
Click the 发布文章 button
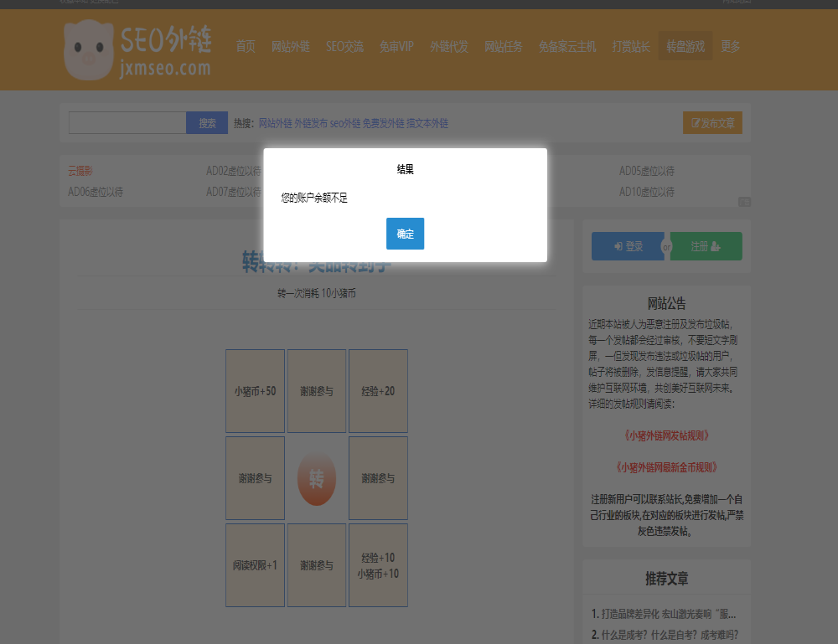click(x=712, y=123)
